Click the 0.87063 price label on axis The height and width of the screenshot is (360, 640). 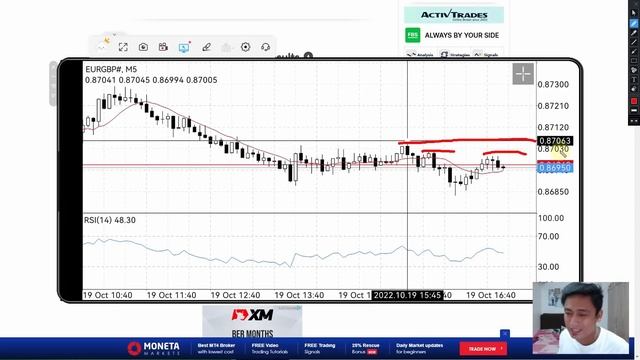555,141
